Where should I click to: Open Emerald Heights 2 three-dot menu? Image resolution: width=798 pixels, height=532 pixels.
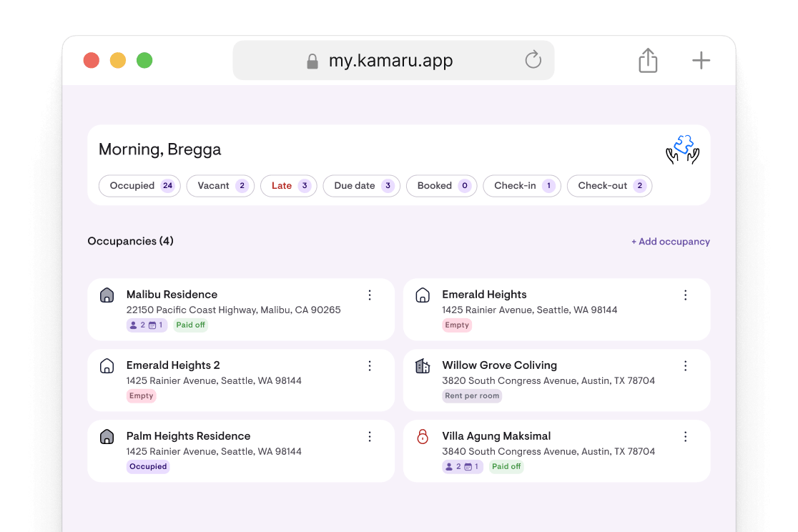pyautogui.click(x=370, y=365)
